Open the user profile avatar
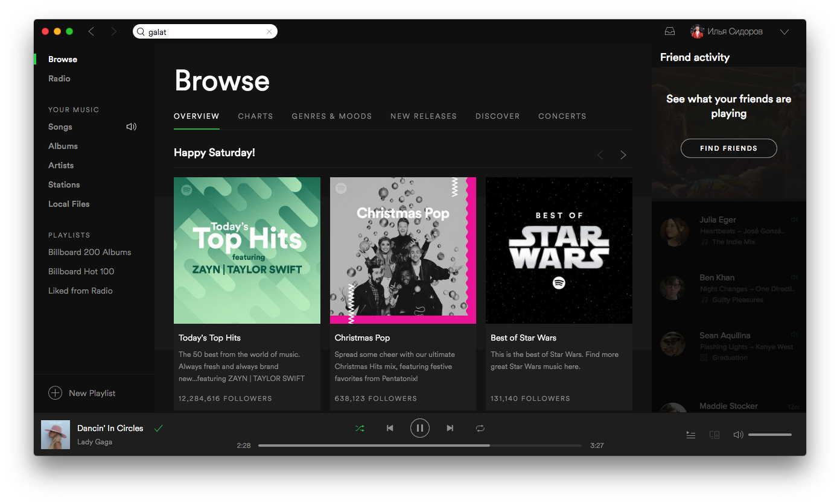840x504 pixels. click(x=697, y=31)
